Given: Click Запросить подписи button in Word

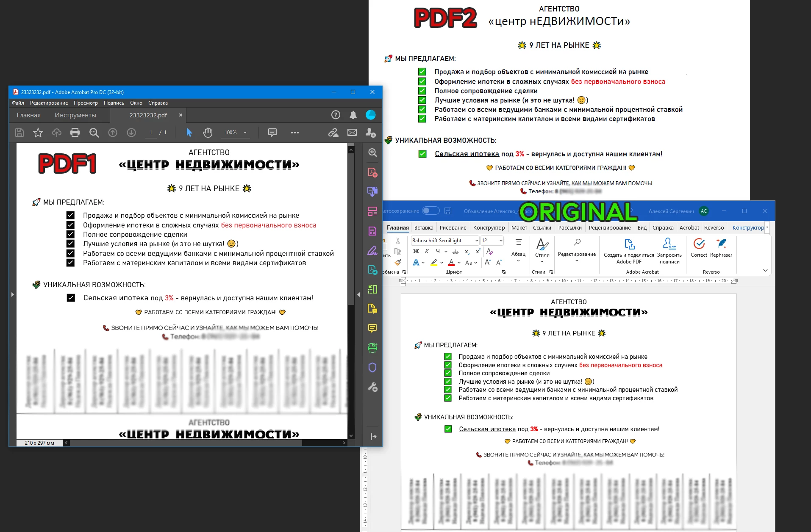Looking at the screenshot, I should click(669, 251).
